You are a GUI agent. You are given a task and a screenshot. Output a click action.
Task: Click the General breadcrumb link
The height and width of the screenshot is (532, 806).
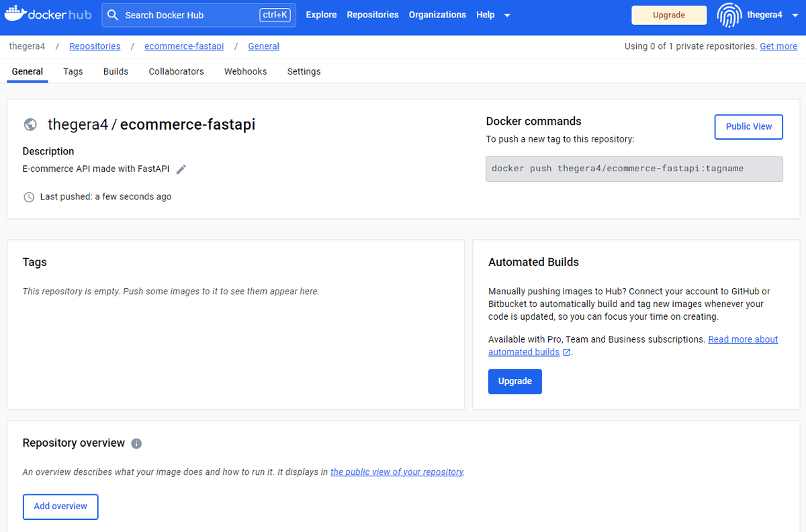tap(263, 46)
